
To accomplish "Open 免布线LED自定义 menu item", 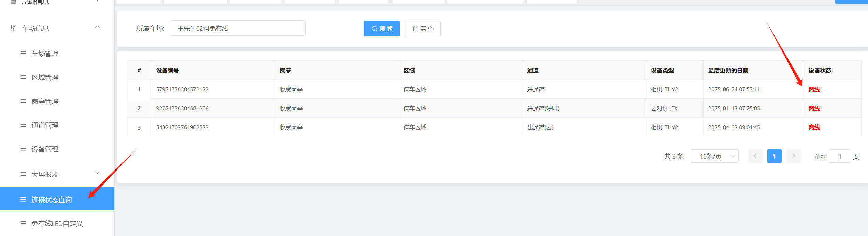I will 57,223.
